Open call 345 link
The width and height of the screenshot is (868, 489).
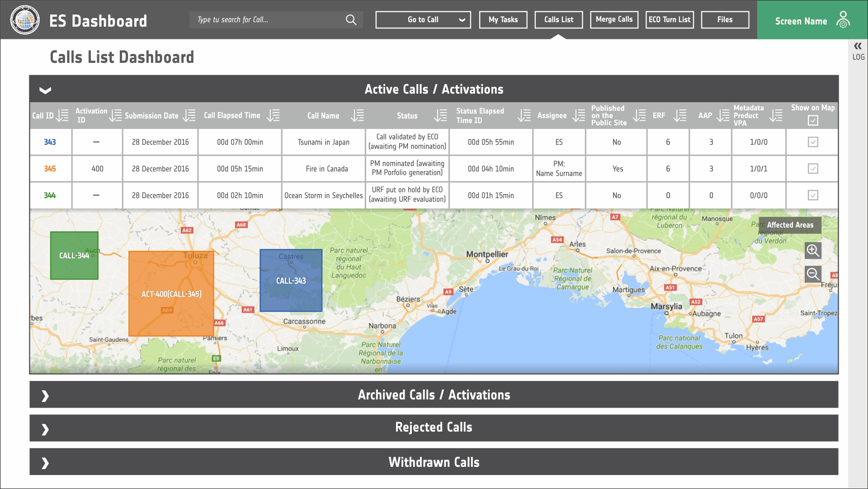point(50,169)
